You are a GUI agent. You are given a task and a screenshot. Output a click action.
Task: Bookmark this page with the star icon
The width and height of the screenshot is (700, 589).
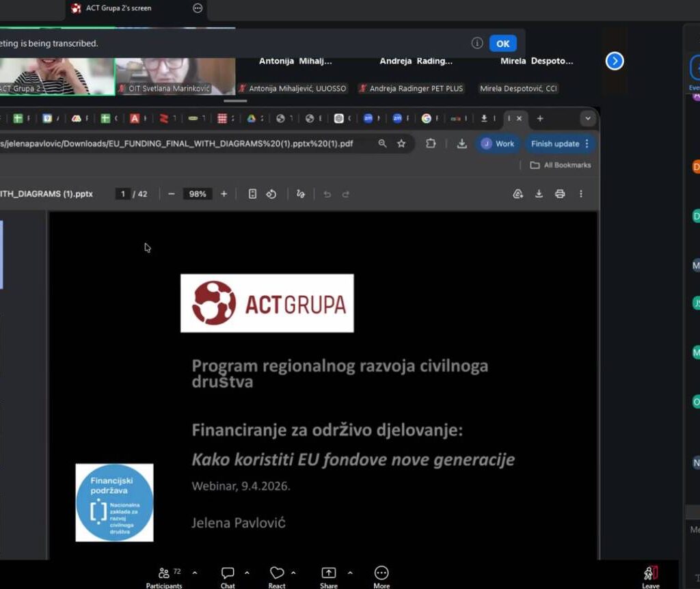(401, 143)
